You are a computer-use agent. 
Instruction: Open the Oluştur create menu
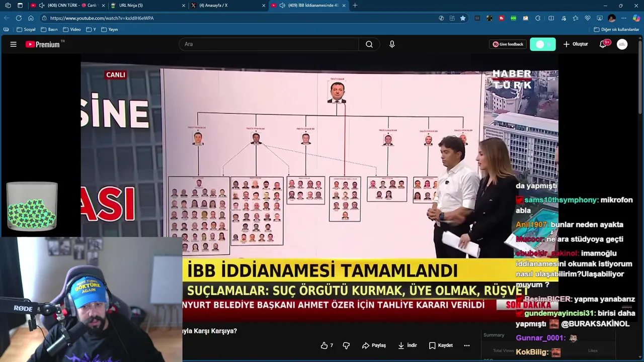click(x=576, y=44)
